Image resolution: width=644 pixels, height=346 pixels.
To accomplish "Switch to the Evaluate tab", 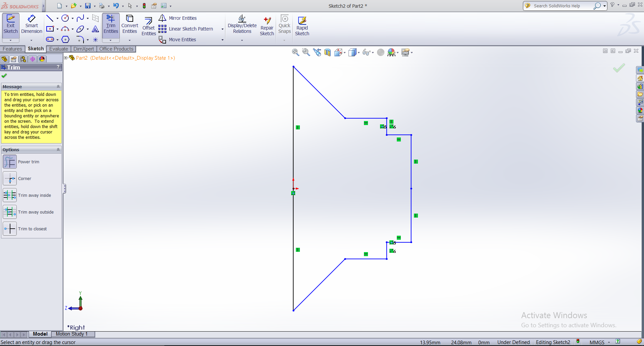I will 59,49.
